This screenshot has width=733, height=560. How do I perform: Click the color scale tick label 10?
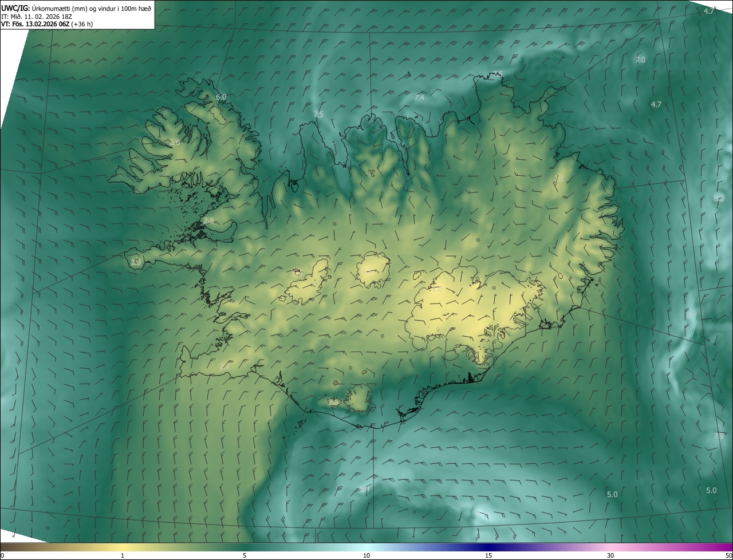click(366, 555)
